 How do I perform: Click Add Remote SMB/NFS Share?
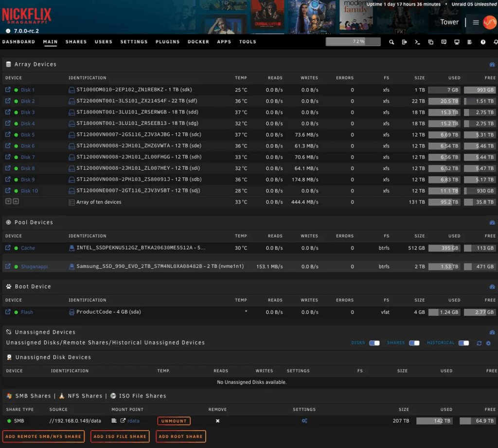click(x=43, y=436)
